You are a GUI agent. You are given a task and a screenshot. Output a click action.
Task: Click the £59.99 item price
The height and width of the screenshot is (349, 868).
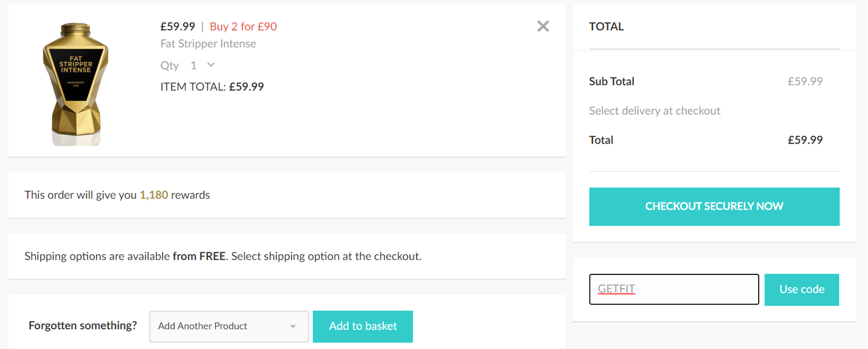pos(178,27)
